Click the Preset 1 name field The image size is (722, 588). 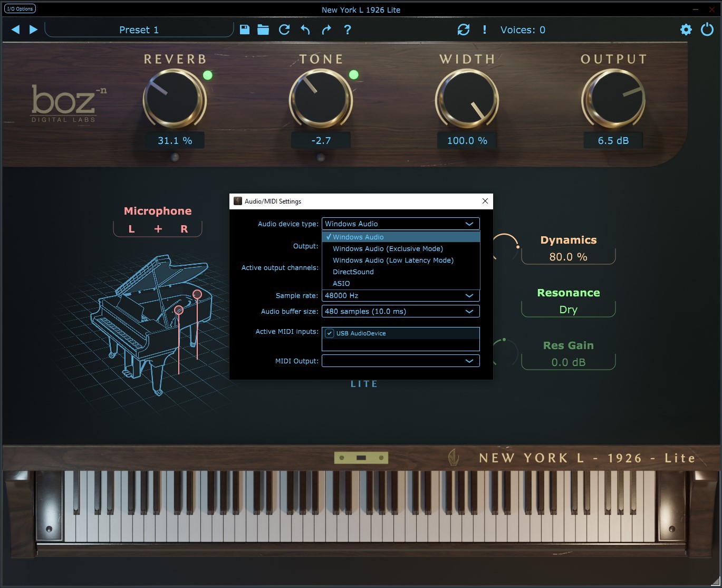coord(139,30)
